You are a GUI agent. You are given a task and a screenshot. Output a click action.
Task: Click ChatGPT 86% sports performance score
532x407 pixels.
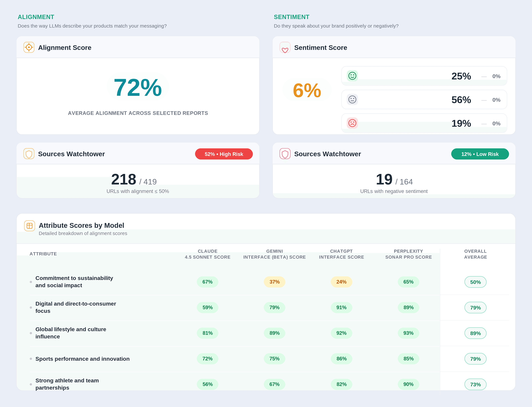(x=341, y=359)
